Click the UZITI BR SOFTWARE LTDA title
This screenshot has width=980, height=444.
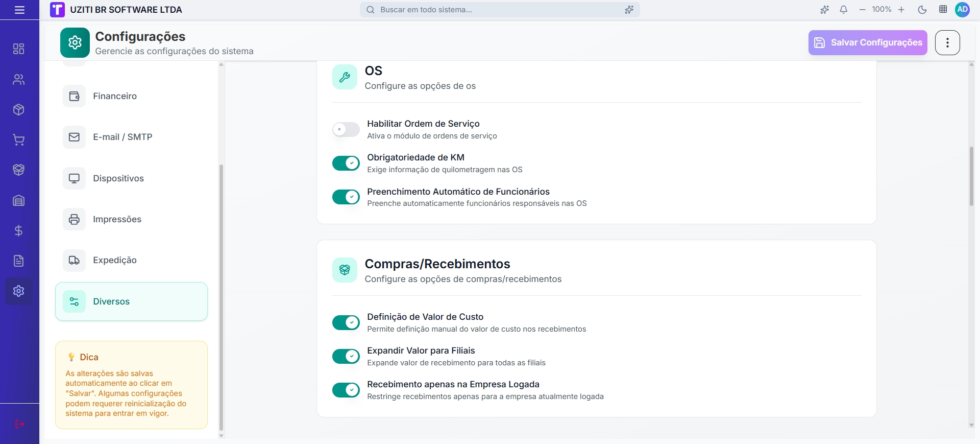tap(126, 10)
